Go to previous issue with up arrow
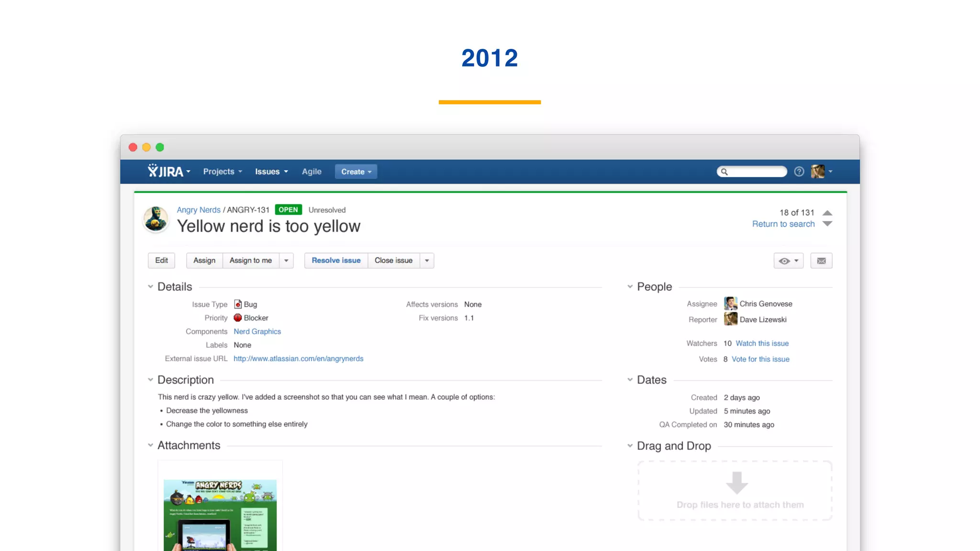 827,213
